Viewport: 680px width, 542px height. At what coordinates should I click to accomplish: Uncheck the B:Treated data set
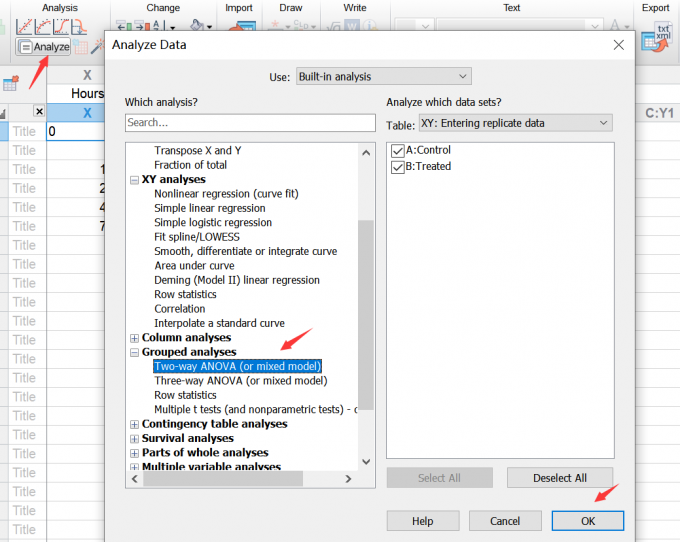(398, 167)
